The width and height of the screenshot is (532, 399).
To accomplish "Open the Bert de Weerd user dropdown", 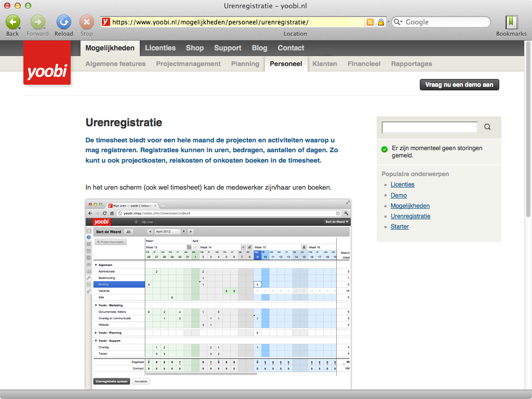I will [x=337, y=222].
